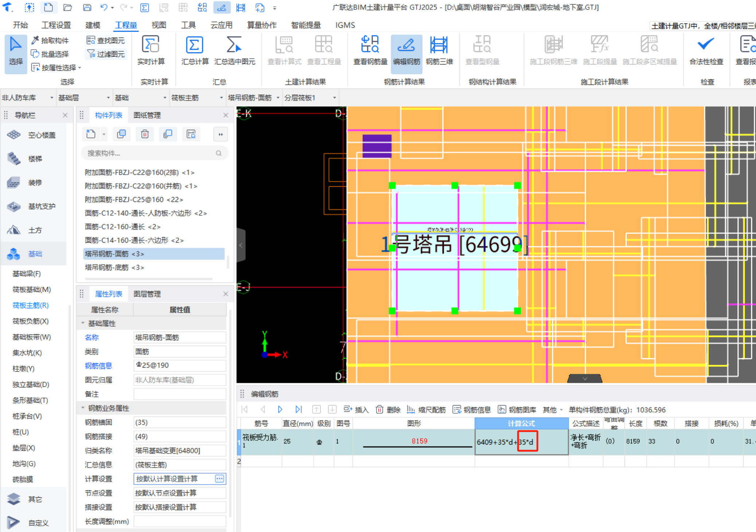Open the 土方 navigation category
The height and width of the screenshot is (532, 756).
tap(34, 230)
